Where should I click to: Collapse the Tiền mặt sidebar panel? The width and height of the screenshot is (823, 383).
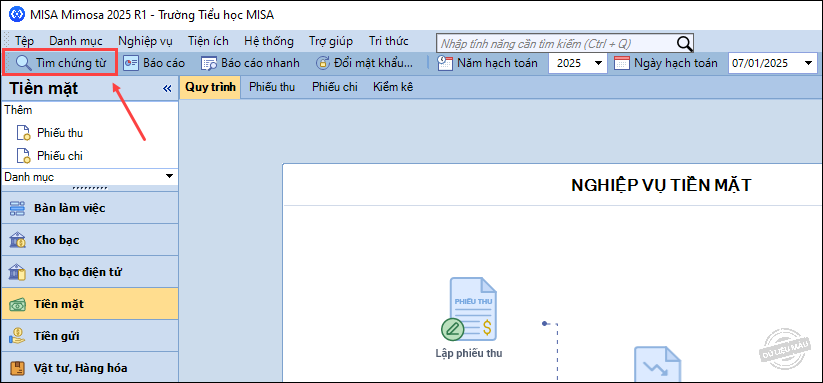[x=167, y=89]
